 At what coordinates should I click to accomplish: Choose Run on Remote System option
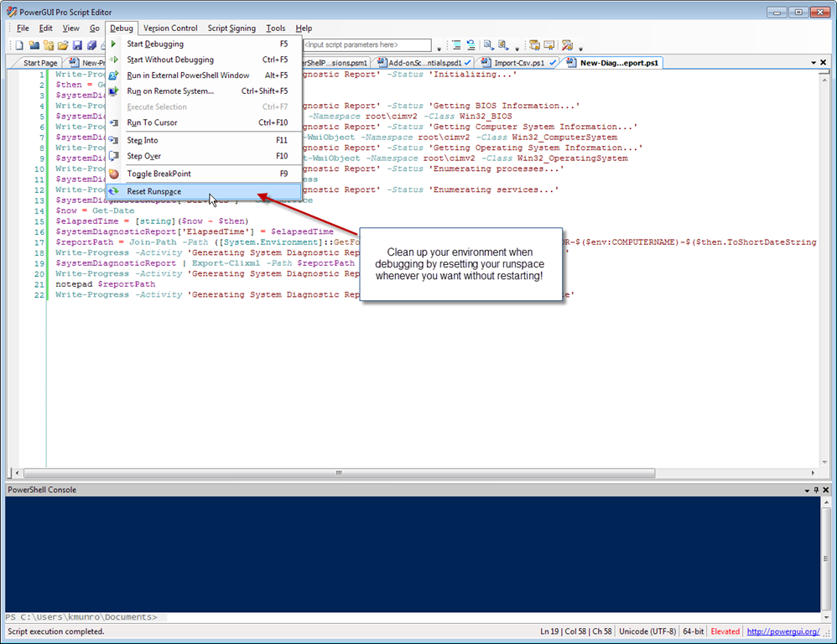point(170,91)
